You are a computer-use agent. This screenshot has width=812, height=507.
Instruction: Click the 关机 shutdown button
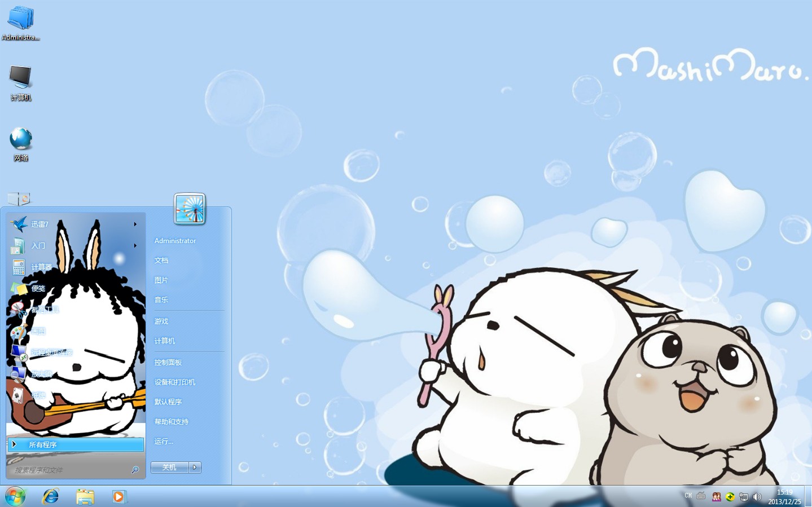tap(170, 467)
